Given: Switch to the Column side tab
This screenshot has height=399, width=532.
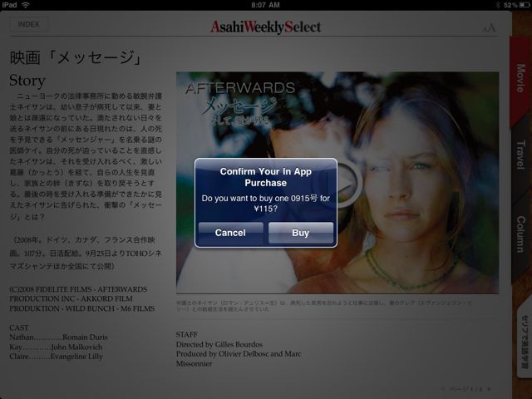Looking at the screenshot, I should 520,234.
